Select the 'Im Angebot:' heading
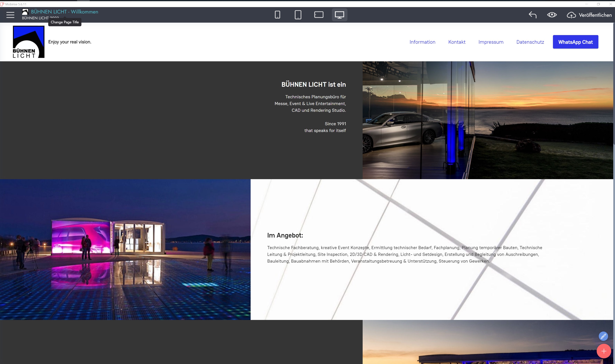The height and width of the screenshot is (364, 615). coord(285,235)
